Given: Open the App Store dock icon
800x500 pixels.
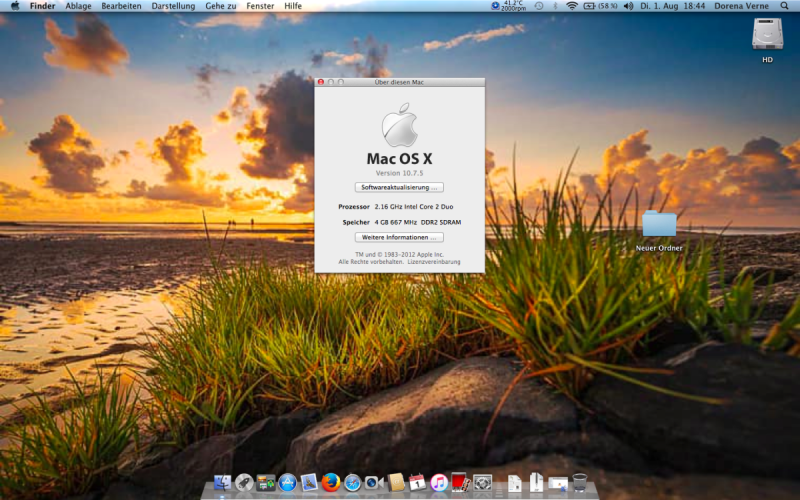Looking at the screenshot, I should (288, 482).
